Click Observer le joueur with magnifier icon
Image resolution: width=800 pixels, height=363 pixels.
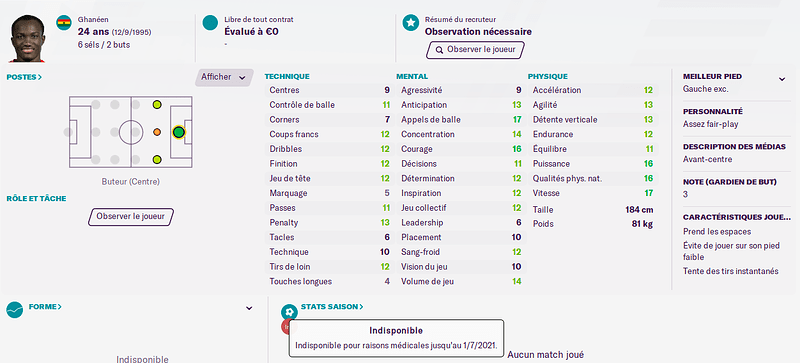tap(475, 50)
